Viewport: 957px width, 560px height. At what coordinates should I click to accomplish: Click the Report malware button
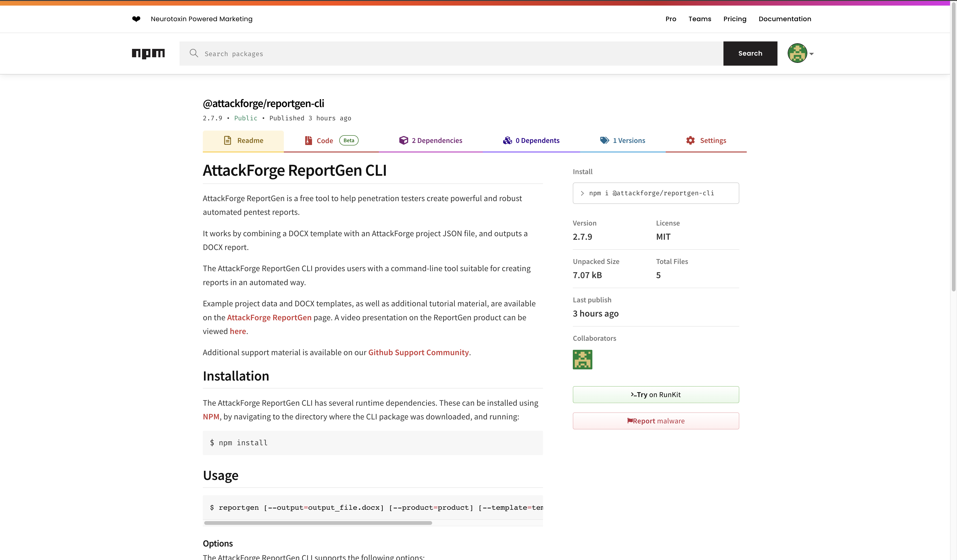pyautogui.click(x=656, y=421)
